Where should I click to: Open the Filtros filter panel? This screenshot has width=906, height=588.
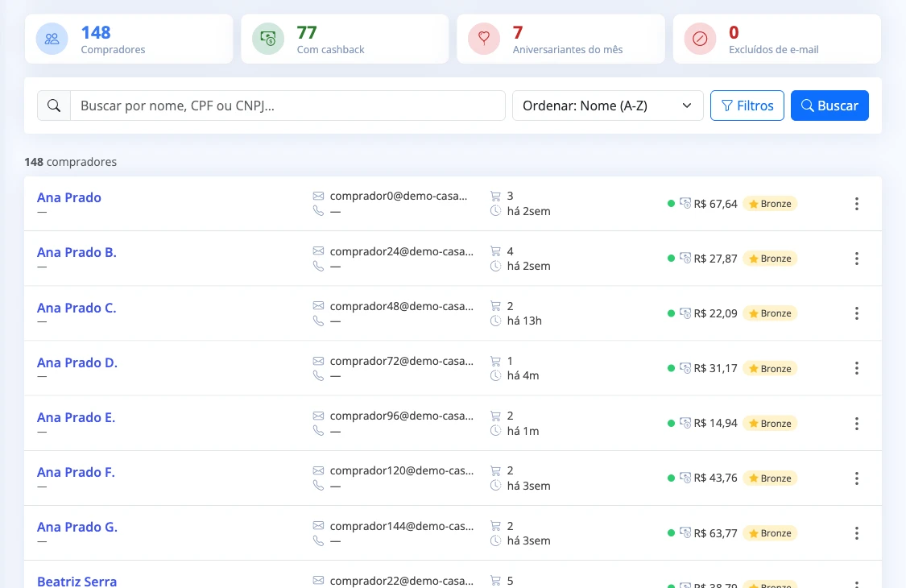[747, 106]
